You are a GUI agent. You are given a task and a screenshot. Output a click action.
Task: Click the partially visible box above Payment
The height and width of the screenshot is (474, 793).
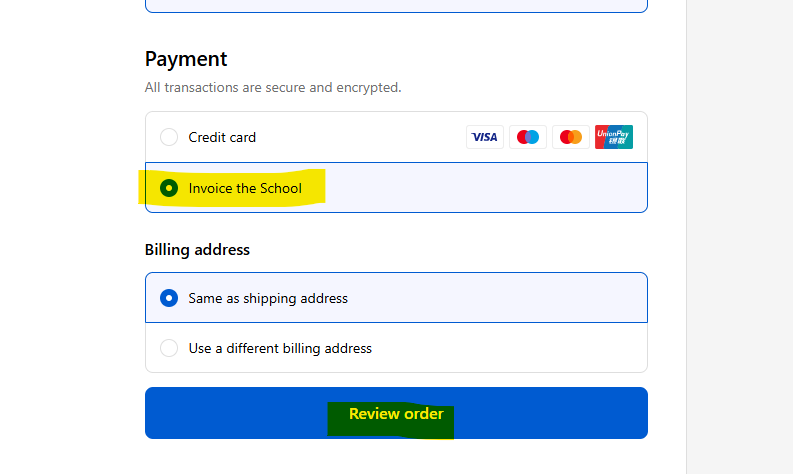[x=396, y=5]
